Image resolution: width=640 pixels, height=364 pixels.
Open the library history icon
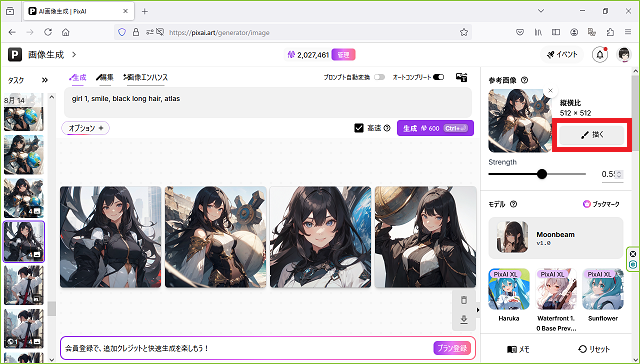[538, 32]
